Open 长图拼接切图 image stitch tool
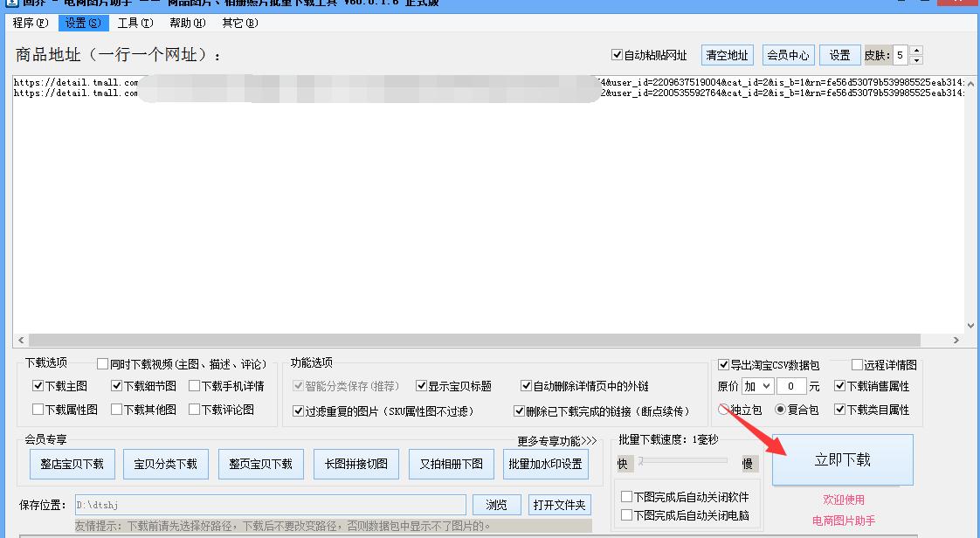980x538 pixels. coord(355,464)
